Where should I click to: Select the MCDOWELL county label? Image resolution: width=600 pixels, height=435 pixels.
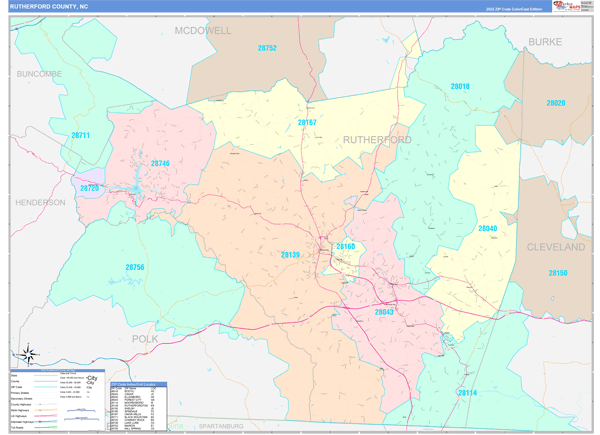click(202, 31)
